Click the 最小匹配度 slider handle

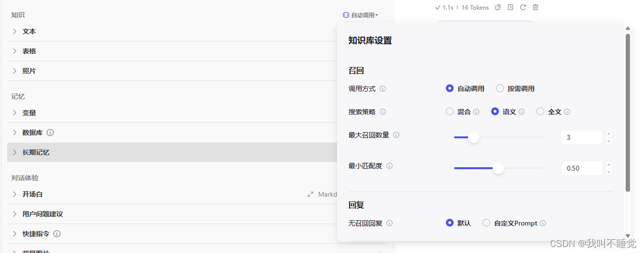(x=498, y=168)
